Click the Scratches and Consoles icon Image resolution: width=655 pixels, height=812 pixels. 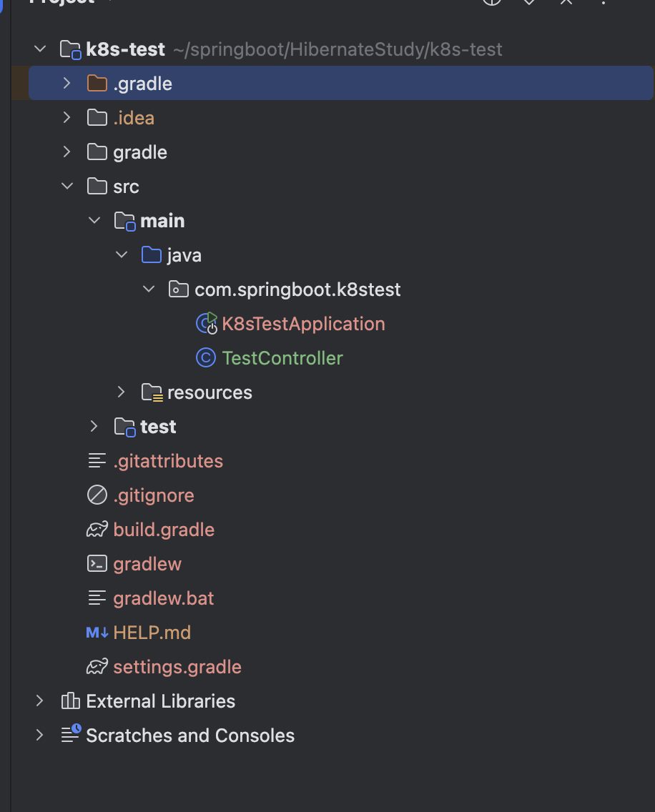(x=70, y=735)
